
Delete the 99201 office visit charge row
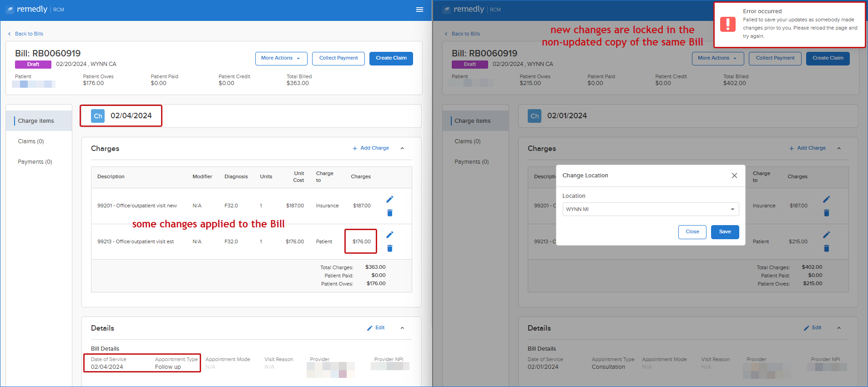click(x=390, y=213)
